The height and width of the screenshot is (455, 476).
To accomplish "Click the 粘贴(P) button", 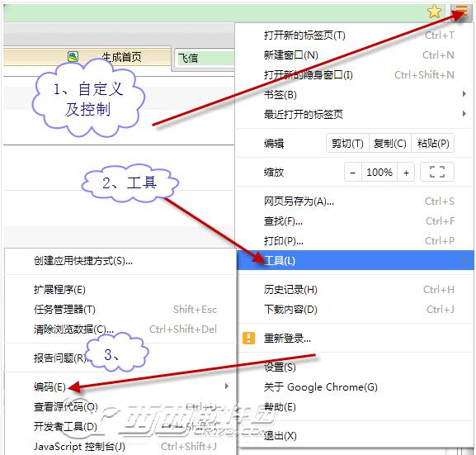I will pos(433,143).
